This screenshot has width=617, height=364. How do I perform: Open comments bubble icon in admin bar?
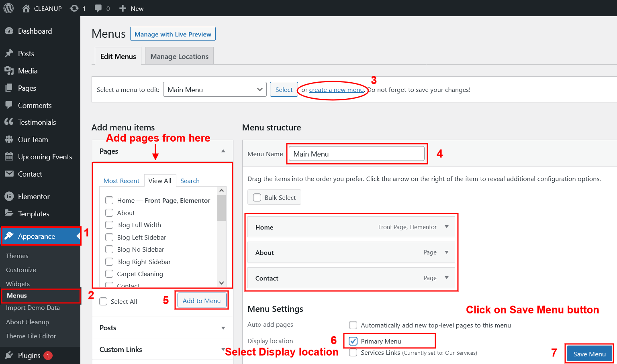tap(98, 8)
